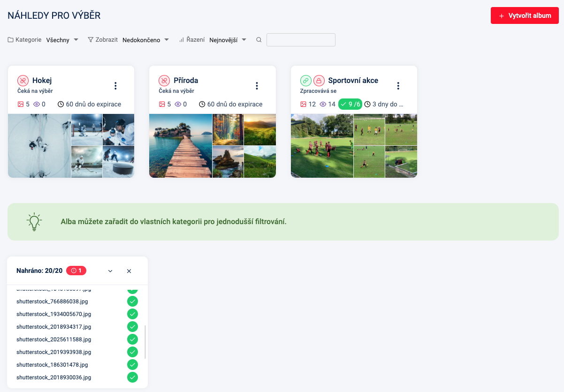Open the Sportovní akce album title
The width and height of the screenshot is (564, 392).
coord(353,80)
